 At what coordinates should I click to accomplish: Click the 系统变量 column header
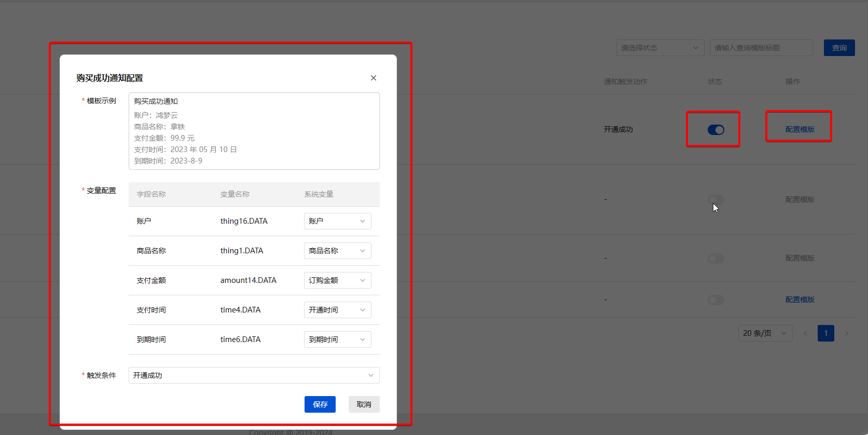319,194
